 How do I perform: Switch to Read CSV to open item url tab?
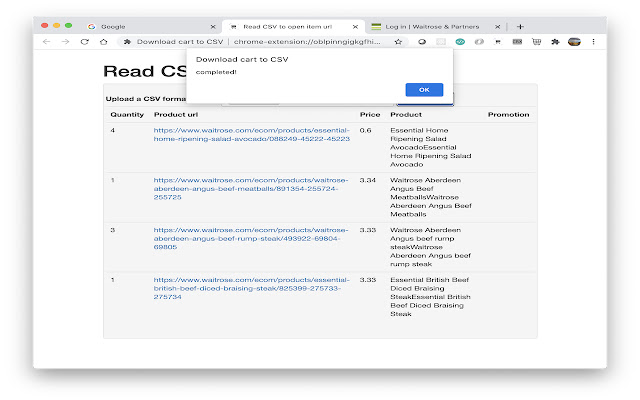[x=294, y=27]
